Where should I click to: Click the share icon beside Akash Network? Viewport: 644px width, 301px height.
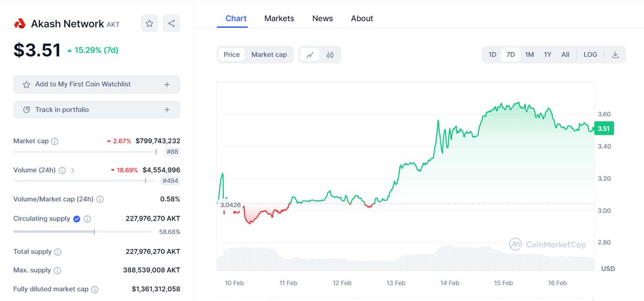[x=171, y=24]
